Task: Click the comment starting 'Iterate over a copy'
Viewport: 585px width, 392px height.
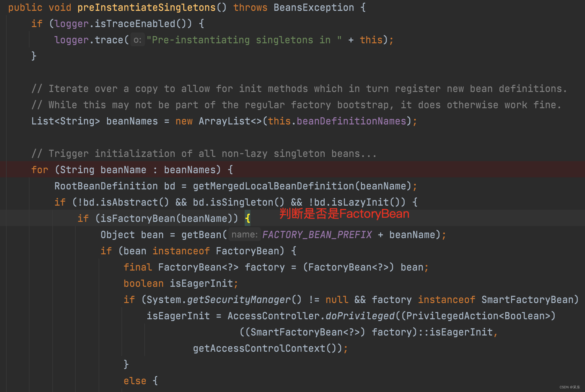Action: 299,89
